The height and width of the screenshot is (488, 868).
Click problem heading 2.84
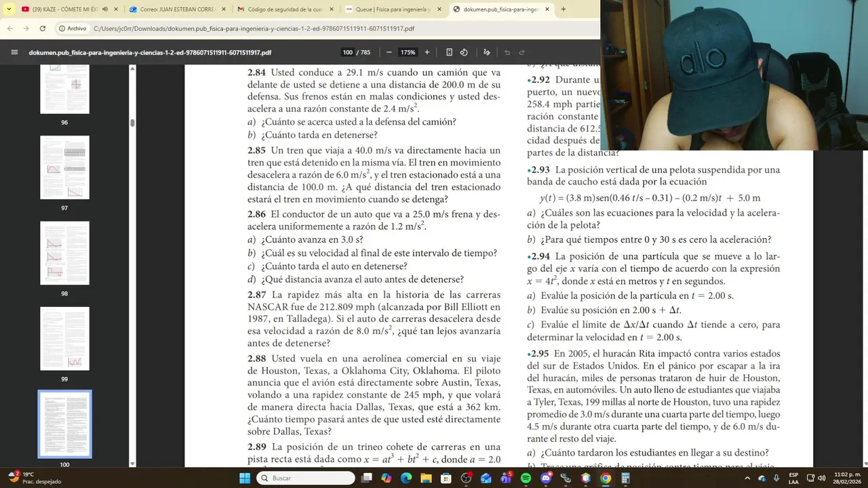pos(256,73)
